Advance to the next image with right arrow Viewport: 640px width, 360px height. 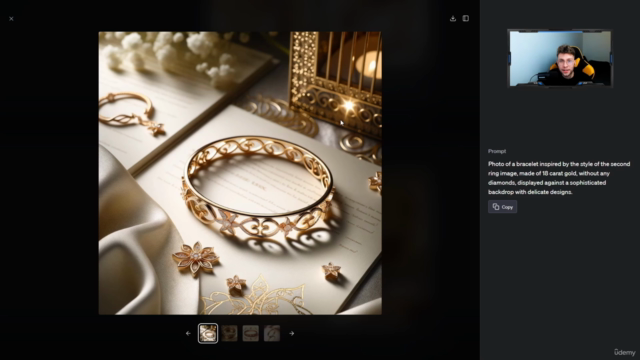click(291, 333)
